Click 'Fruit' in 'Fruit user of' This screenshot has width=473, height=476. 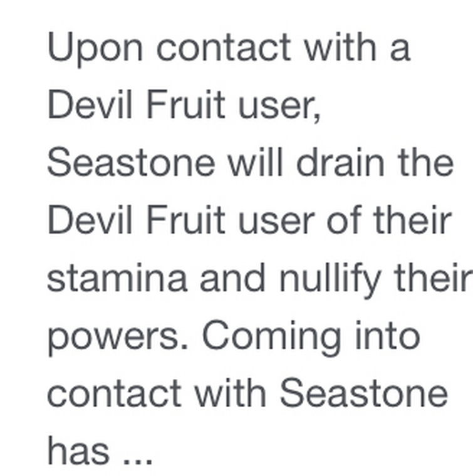point(186,219)
